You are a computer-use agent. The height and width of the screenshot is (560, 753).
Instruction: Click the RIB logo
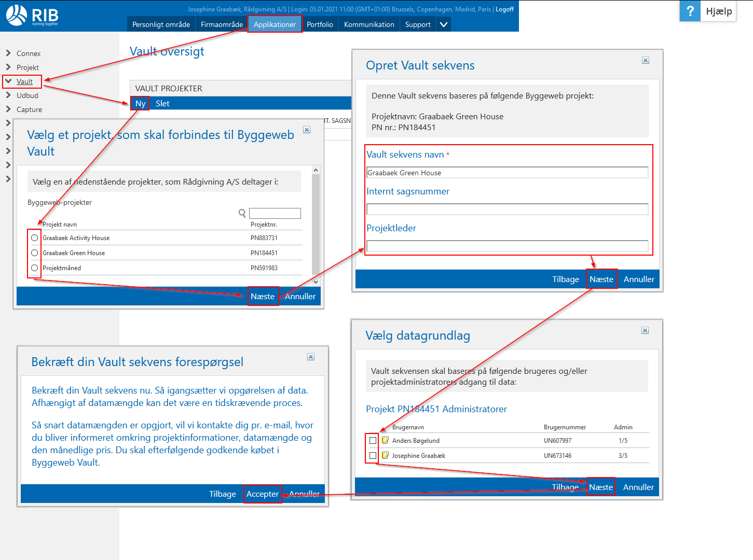coord(32,16)
